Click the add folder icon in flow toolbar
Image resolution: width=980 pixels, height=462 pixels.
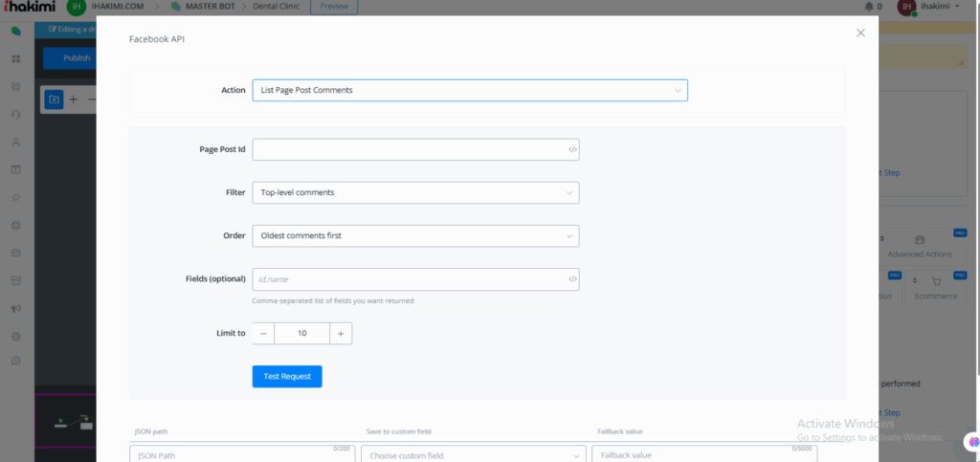tap(54, 99)
